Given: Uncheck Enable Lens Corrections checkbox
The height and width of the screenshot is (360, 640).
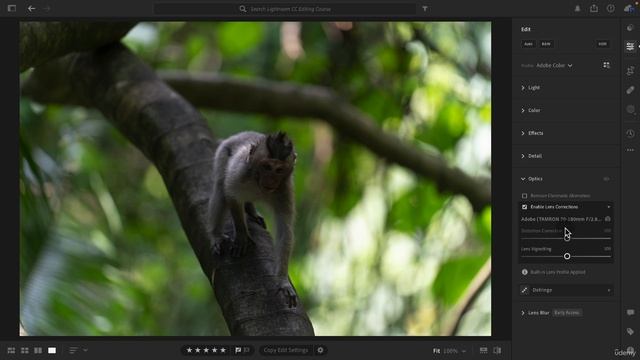Looking at the screenshot, I should (524, 207).
